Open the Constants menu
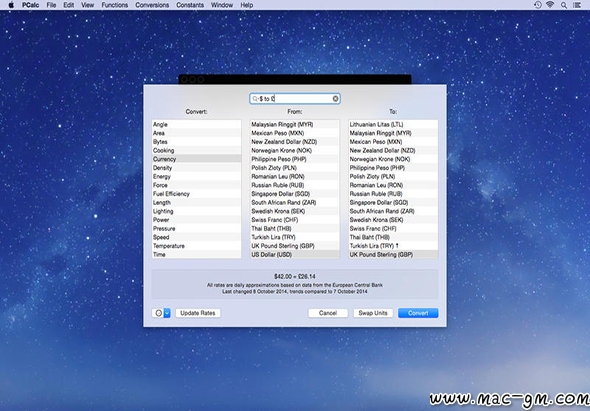Viewport: 590px width, 411px height. [190, 5]
